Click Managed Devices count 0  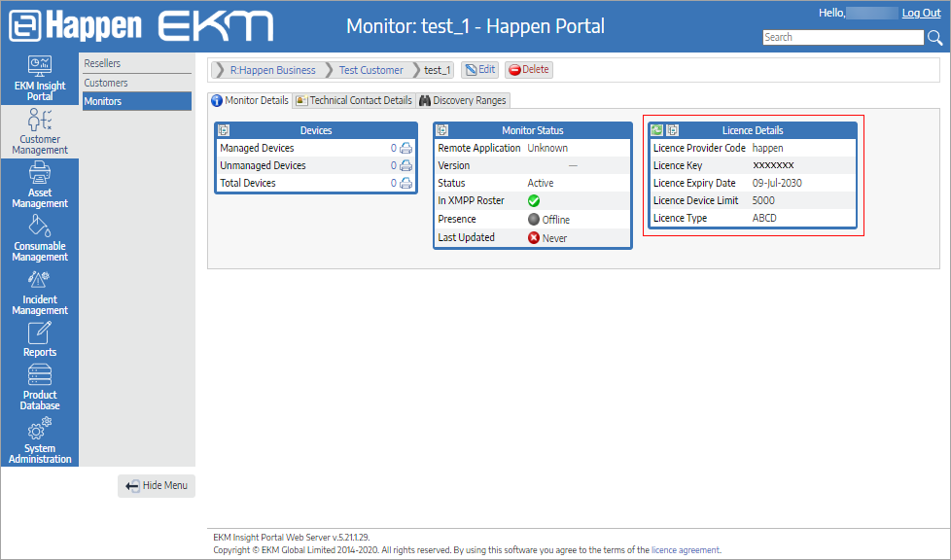(394, 148)
